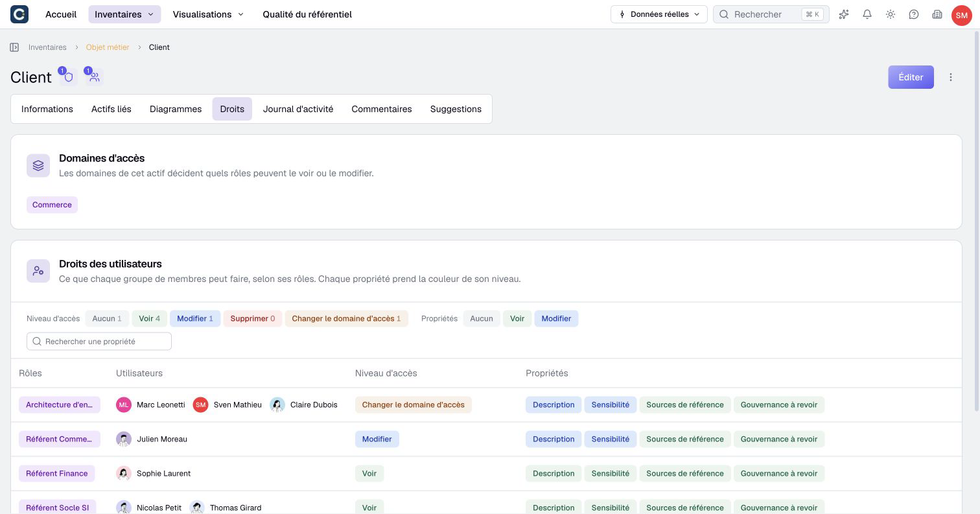Open the three-dot more options menu
The width and height of the screenshot is (980, 514).
tap(951, 77)
